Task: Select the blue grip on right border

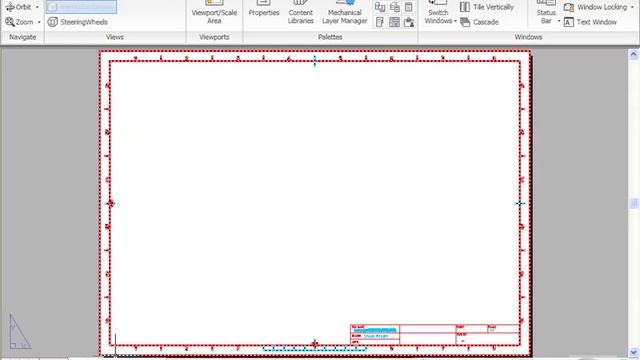Action: [x=519, y=203]
